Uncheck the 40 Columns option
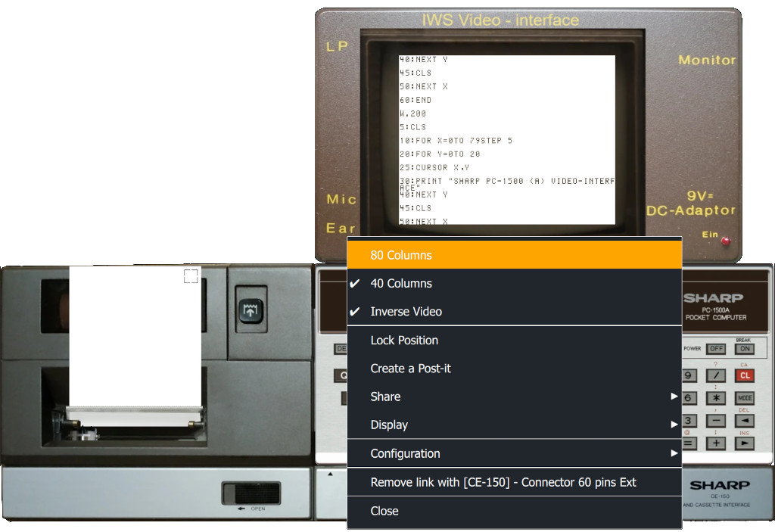The height and width of the screenshot is (532, 775). click(x=401, y=283)
